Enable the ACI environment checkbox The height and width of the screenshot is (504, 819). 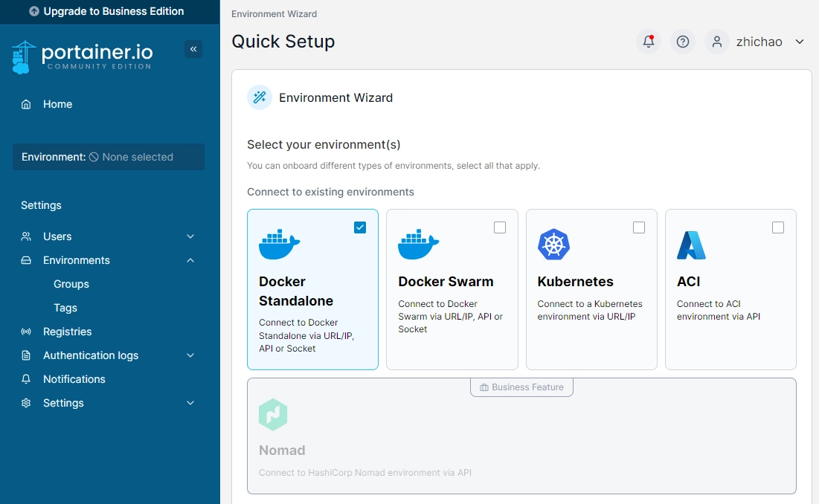pos(778,227)
